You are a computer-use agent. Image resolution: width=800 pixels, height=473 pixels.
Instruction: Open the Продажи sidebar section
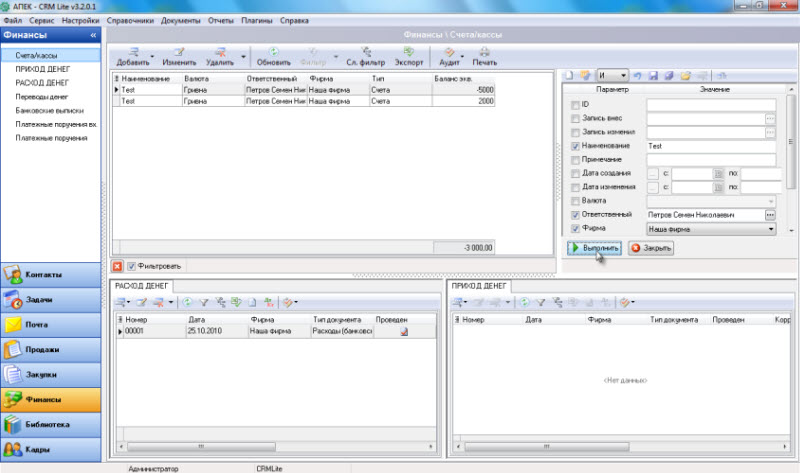(51, 350)
